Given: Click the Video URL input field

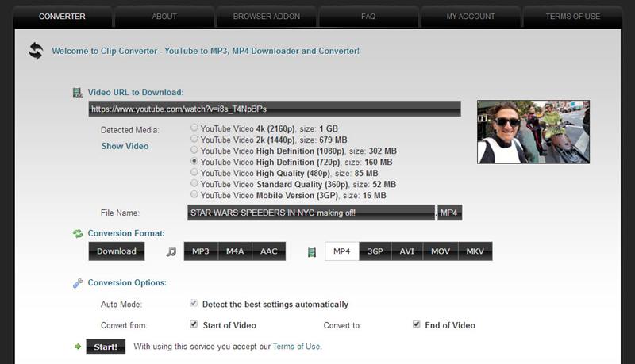Looking at the screenshot, I should click(275, 109).
